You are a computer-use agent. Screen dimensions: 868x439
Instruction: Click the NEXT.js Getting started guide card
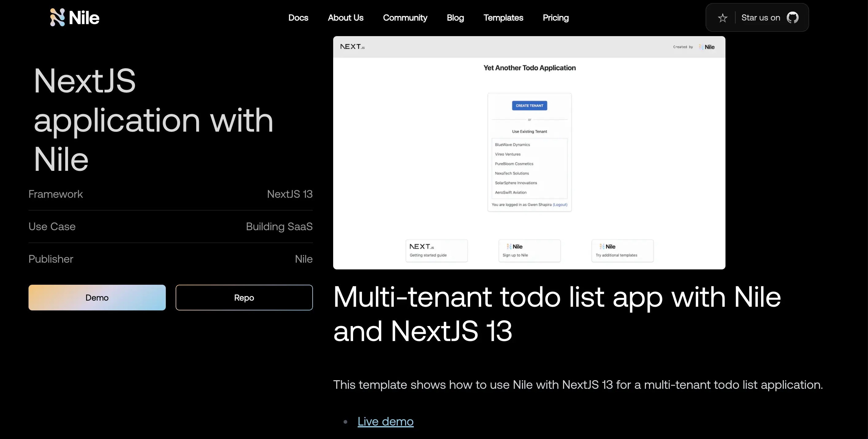coord(436,250)
